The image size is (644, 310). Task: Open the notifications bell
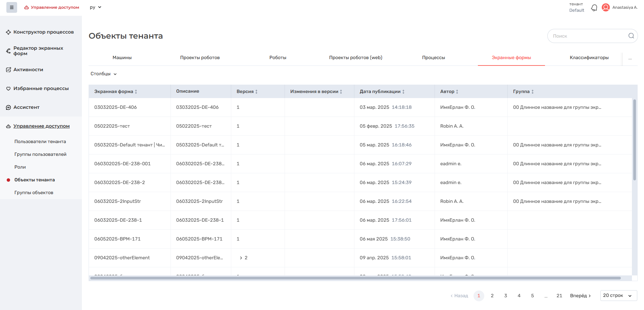[x=594, y=8]
